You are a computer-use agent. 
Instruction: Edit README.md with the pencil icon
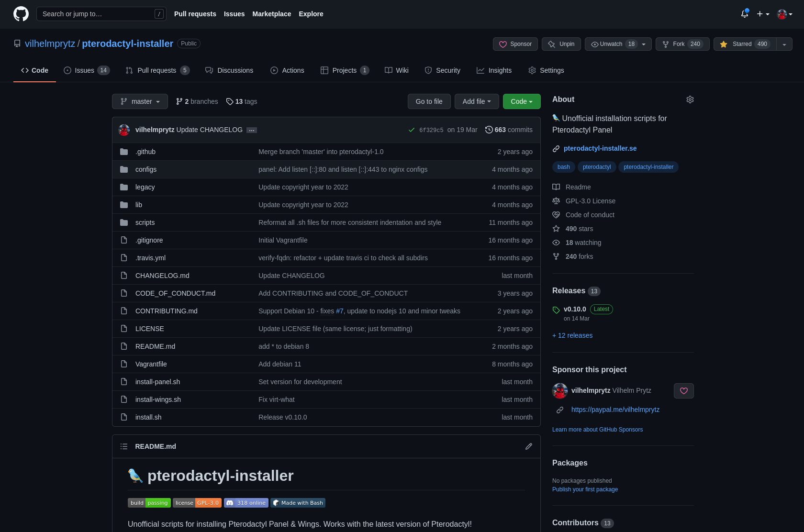(529, 446)
